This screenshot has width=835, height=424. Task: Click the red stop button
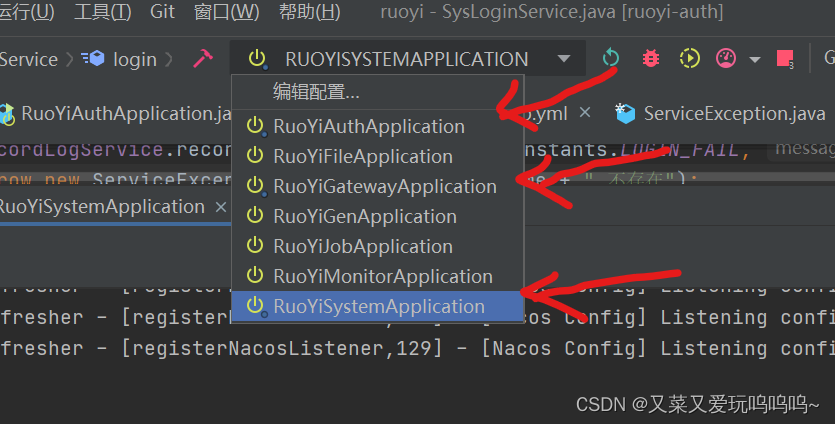(785, 59)
